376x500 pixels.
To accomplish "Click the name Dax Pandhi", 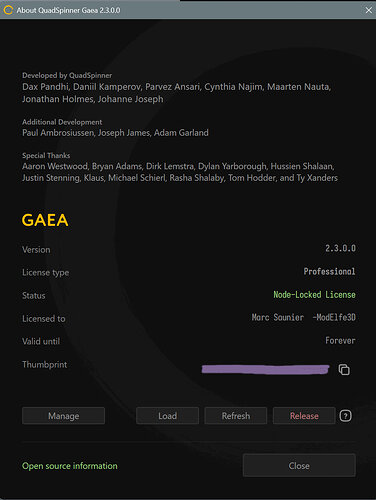I will pos(45,87).
